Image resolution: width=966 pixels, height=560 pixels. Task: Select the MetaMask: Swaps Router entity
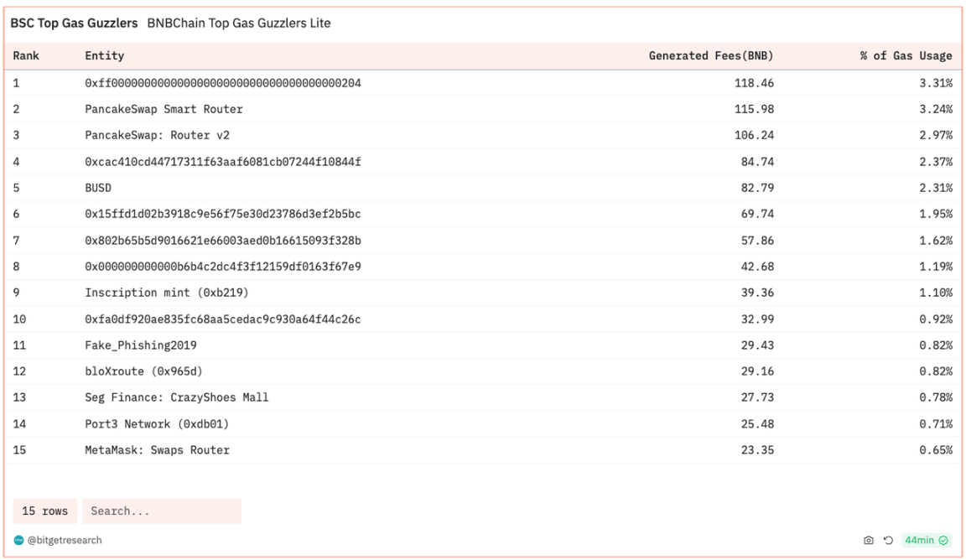(x=157, y=450)
